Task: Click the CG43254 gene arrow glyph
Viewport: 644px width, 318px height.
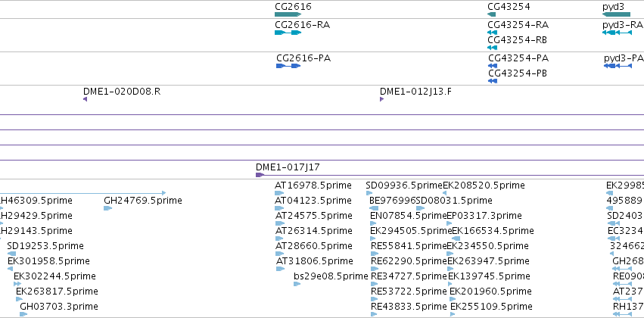Action: pos(492,14)
